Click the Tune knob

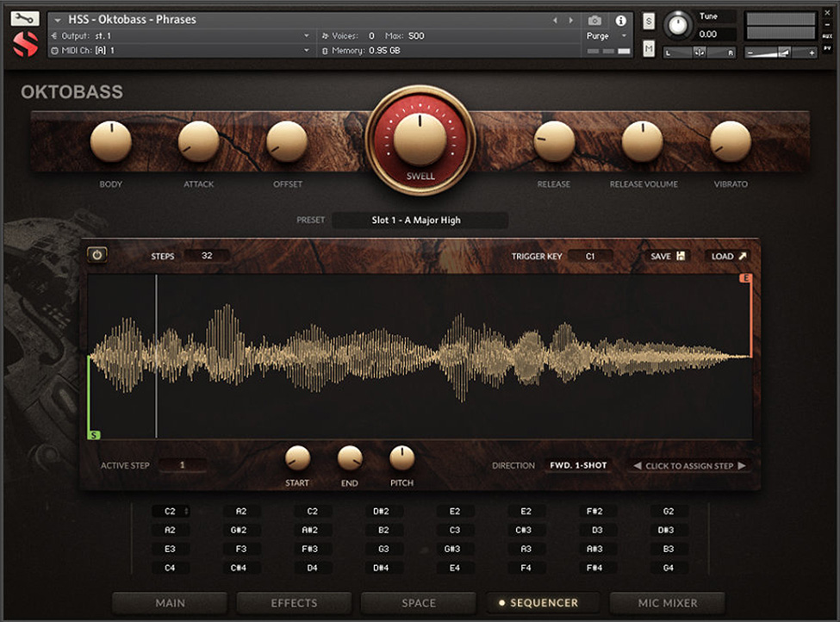tap(678, 25)
